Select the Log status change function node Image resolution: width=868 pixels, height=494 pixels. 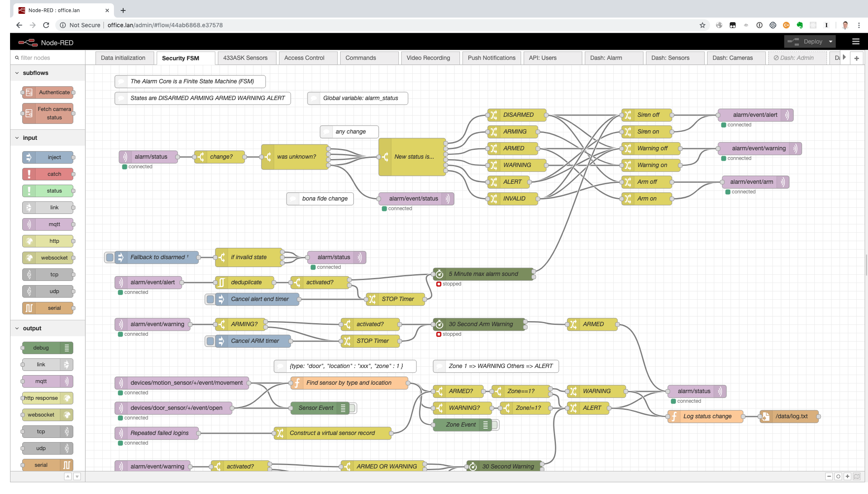(x=705, y=417)
